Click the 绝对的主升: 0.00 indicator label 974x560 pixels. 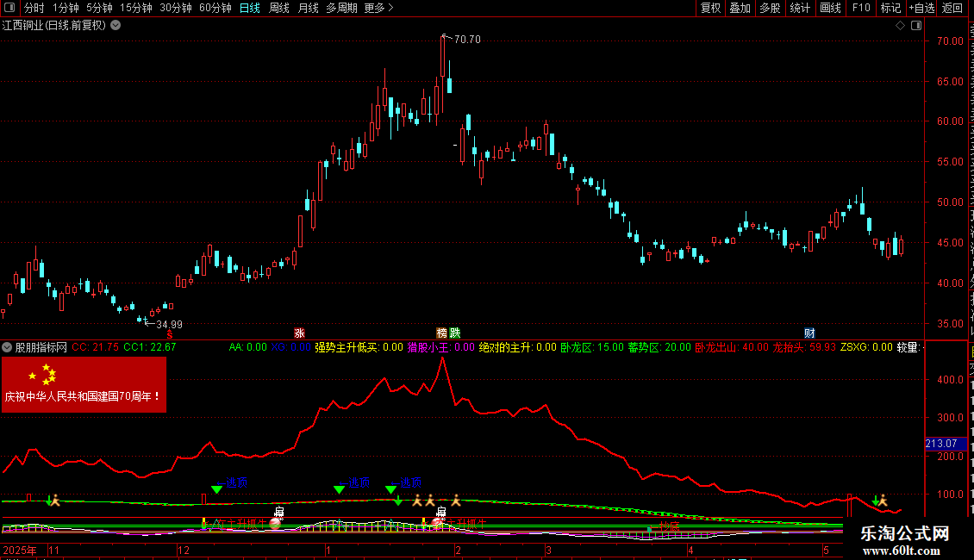point(517,347)
